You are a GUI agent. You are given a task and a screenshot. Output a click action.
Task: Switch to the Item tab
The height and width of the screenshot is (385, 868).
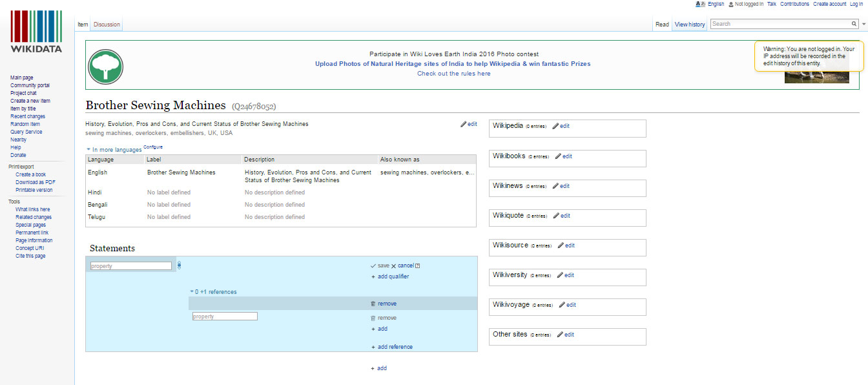[83, 25]
